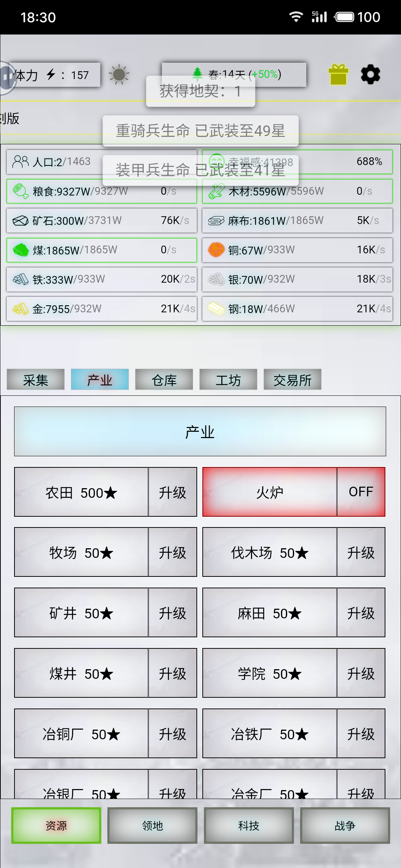Open the 科技 bottom navigation
The width and height of the screenshot is (401, 868).
(x=249, y=826)
